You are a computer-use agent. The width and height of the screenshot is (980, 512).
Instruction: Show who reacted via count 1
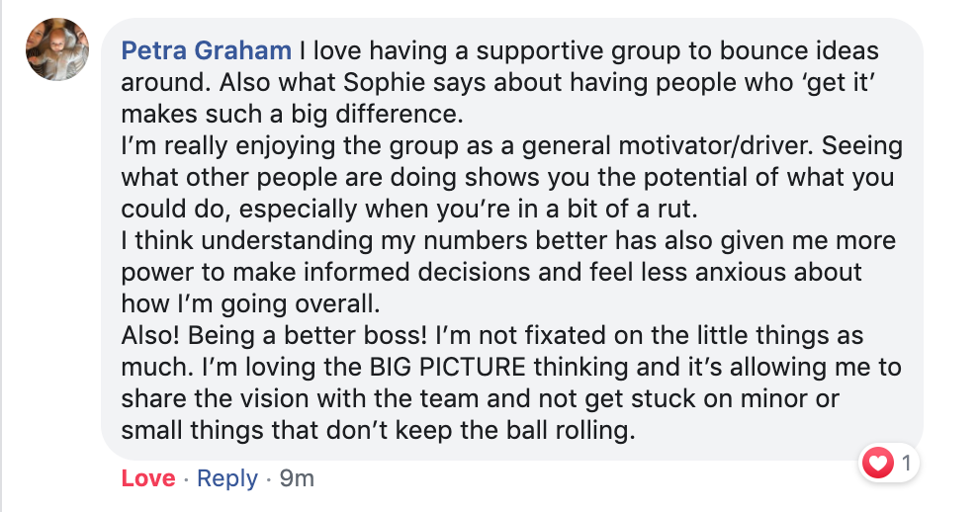point(906,464)
